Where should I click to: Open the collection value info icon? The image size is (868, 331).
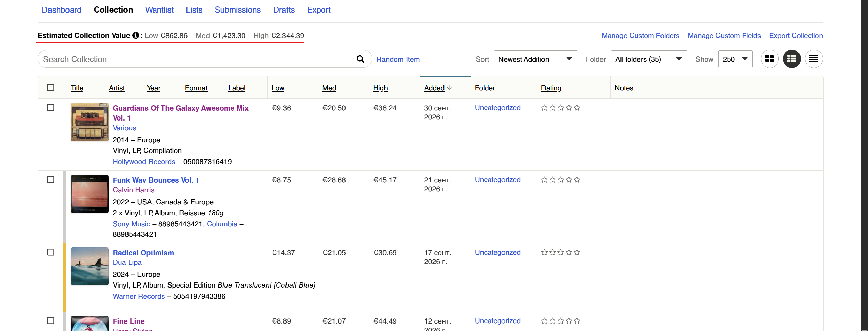pyautogui.click(x=136, y=35)
